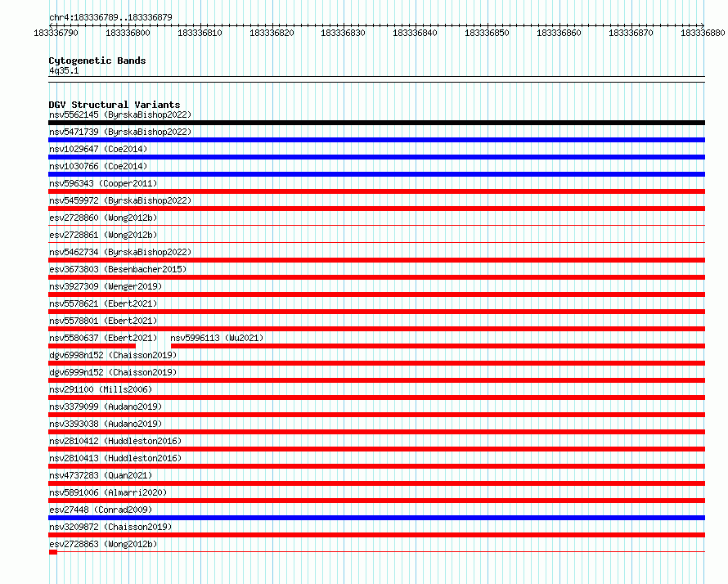The width and height of the screenshot is (728, 584).
Task: Click the esv3673803 (Besenbacher2015) label
Action: (118, 269)
